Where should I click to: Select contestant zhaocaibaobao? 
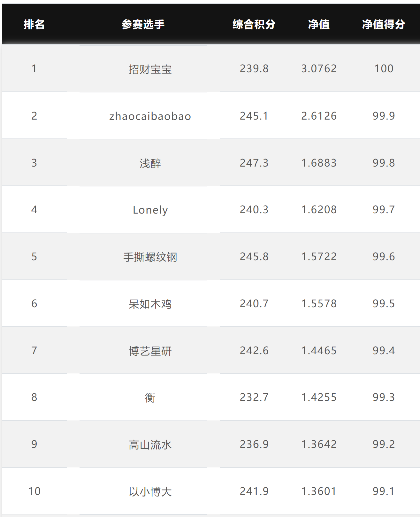pyautogui.click(x=150, y=116)
